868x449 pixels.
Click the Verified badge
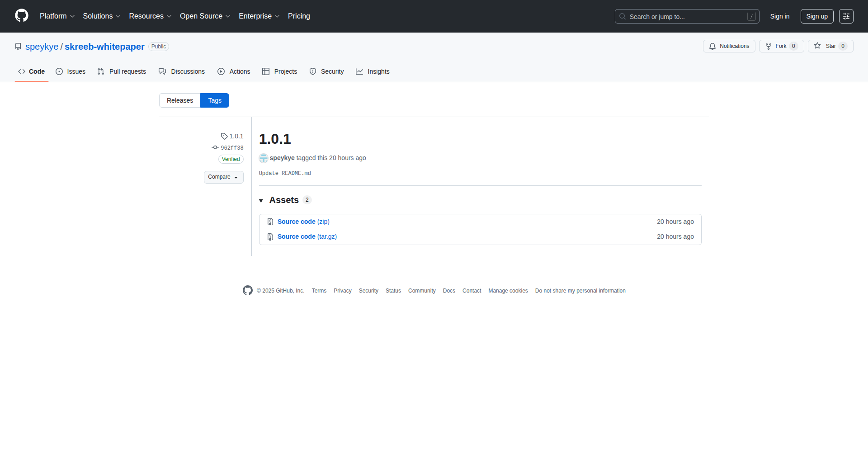click(x=231, y=159)
